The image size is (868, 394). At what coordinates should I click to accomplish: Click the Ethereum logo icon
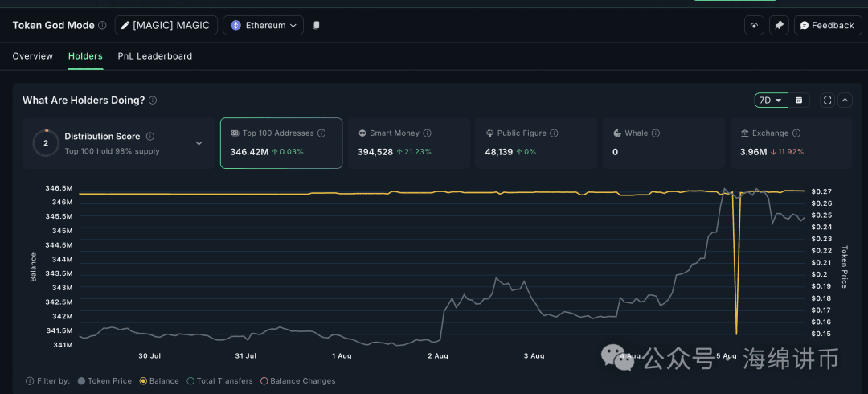click(x=235, y=26)
